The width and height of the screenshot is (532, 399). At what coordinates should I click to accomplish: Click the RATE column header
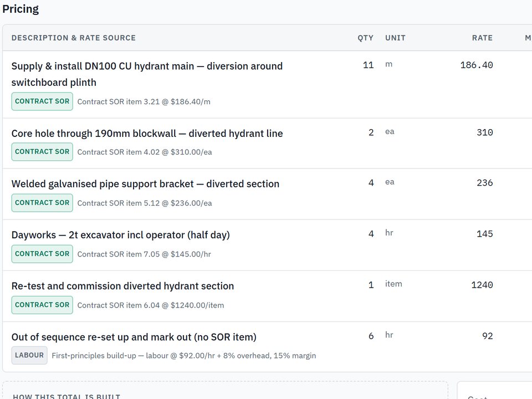482,38
